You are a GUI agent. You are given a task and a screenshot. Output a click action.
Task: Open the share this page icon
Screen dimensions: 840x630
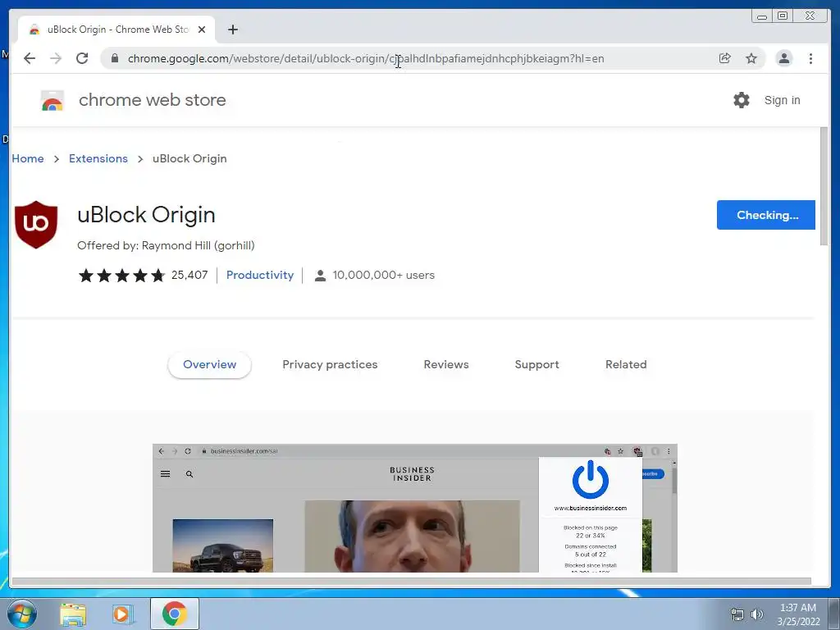(x=725, y=58)
